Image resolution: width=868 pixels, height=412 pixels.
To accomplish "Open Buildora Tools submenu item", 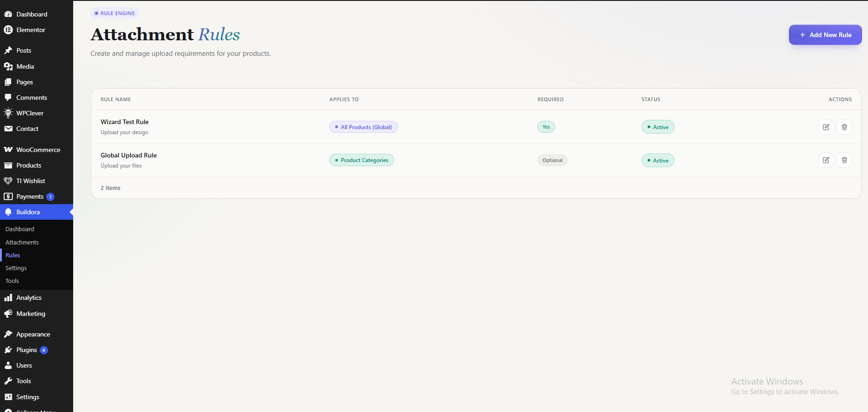I will click(x=12, y=281).
